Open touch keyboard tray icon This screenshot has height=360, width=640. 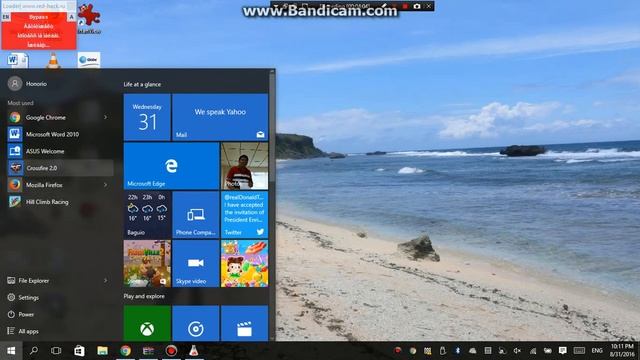[x=579, y=351]
